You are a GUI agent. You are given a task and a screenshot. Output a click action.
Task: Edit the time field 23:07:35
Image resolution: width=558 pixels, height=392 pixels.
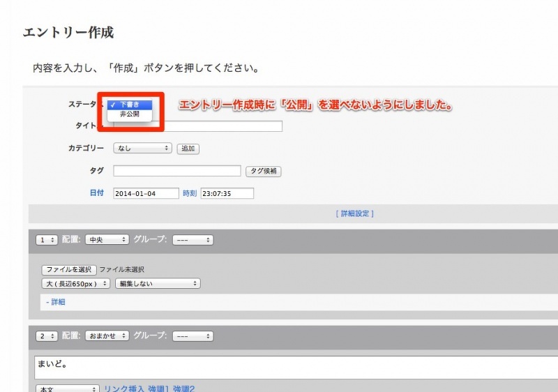coord(227,193)
